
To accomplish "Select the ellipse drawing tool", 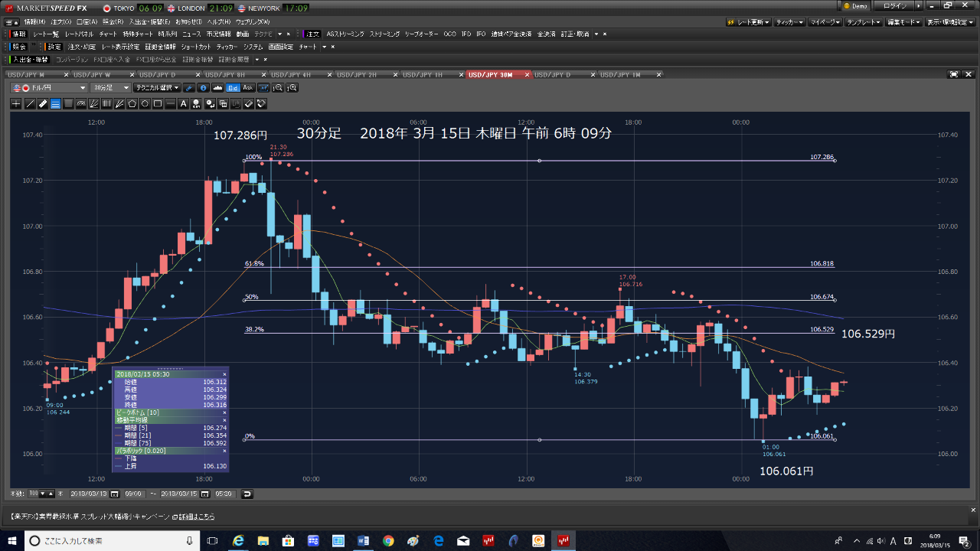I will [x=145, y=103].
